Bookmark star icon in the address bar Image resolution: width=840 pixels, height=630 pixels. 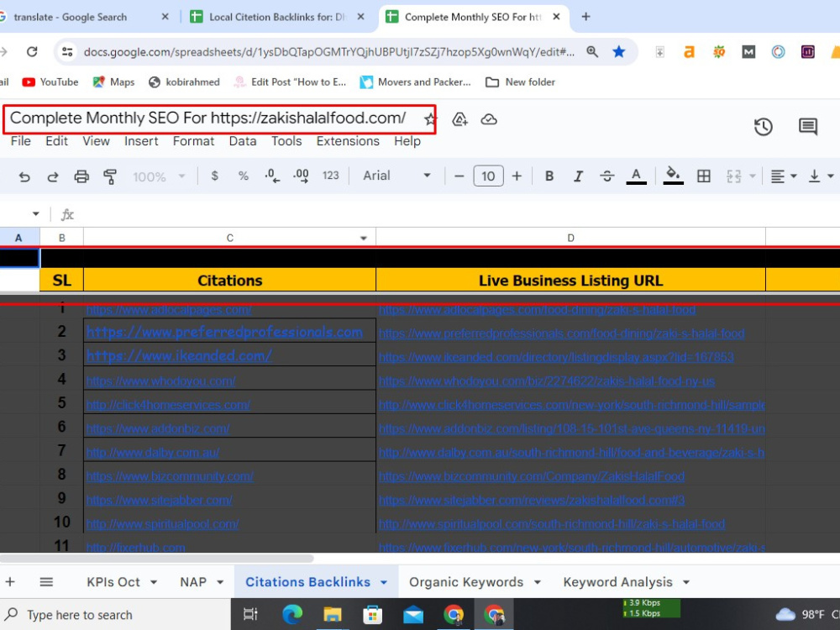click(x=619, y=51)
